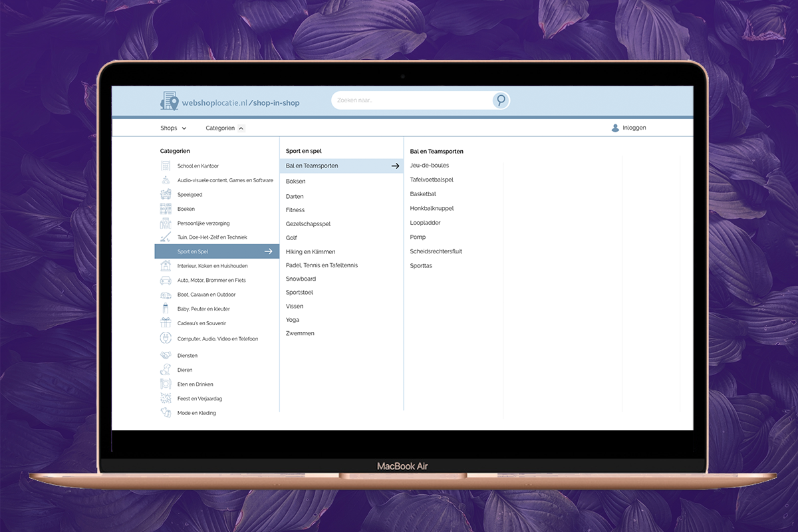Select Feest en Verjaardag category text

pos(198,399)
